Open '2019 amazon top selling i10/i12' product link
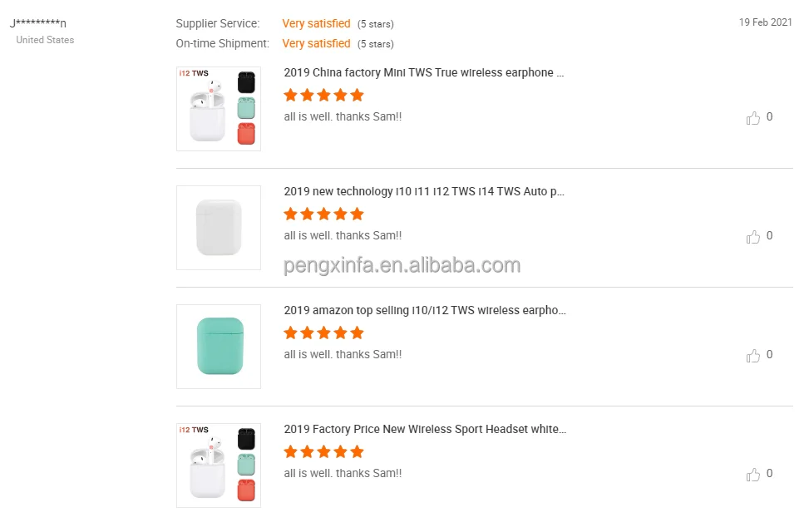 click(424, 311)
